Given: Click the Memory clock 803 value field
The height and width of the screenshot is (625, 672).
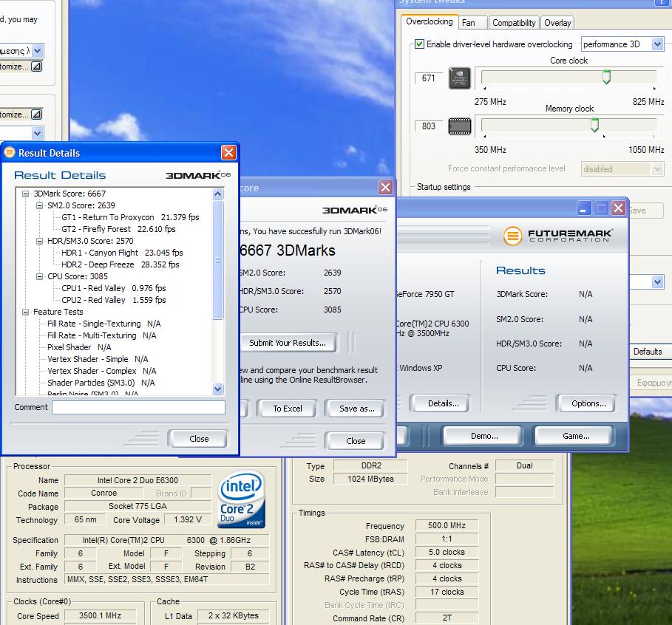Looking at the screenshot, I should point(428,126).
